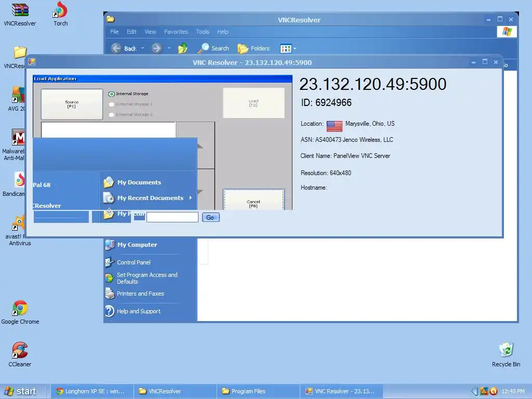The width and height of the screenshot is (532, 399).
Task: Click the Search magnifier in explorer toolbar
Action: click(x=204, y=48)
